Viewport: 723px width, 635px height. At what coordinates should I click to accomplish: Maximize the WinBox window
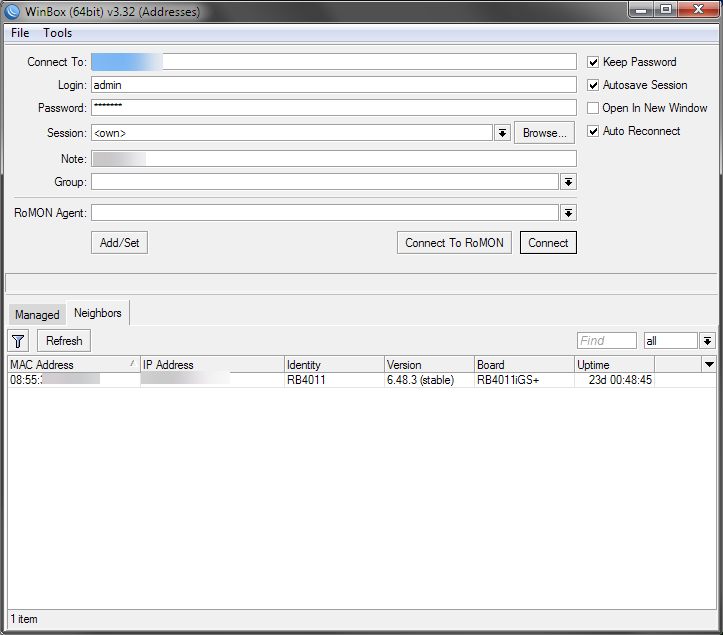pyautogui.click(x=665, y=9)
